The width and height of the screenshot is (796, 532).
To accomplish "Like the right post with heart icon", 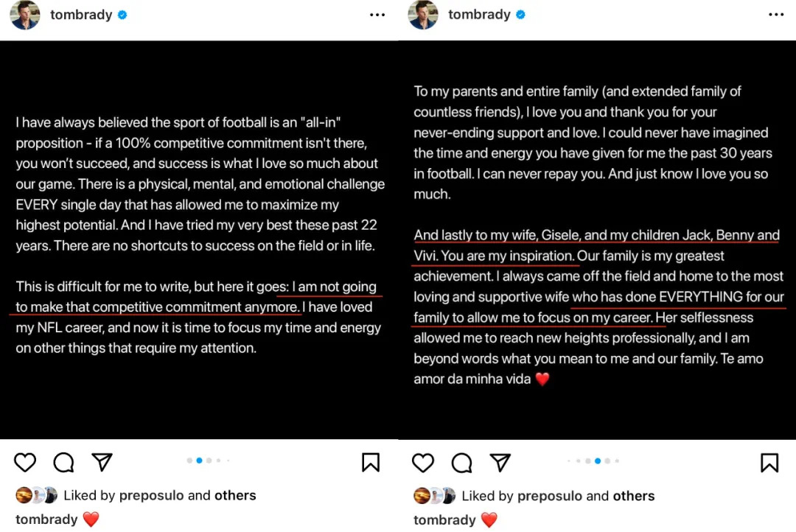I will [x=422, y=463].
